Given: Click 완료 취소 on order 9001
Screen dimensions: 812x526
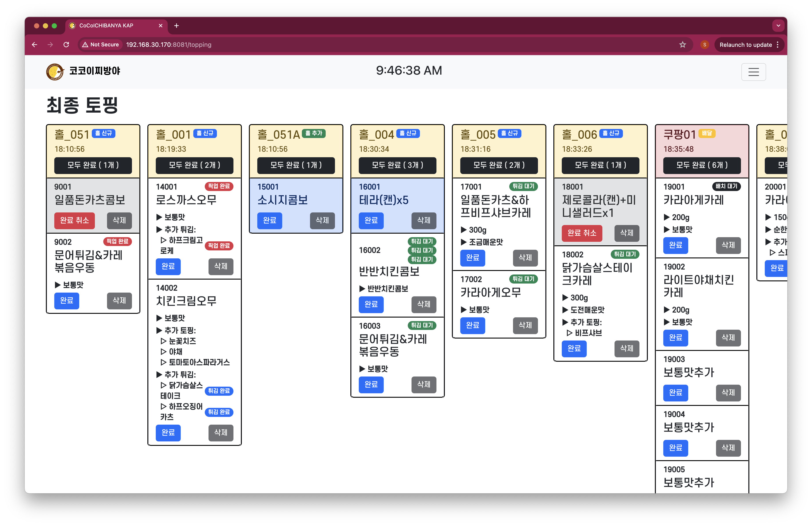Looking at the screenshot, I should [x=74, y=220].
